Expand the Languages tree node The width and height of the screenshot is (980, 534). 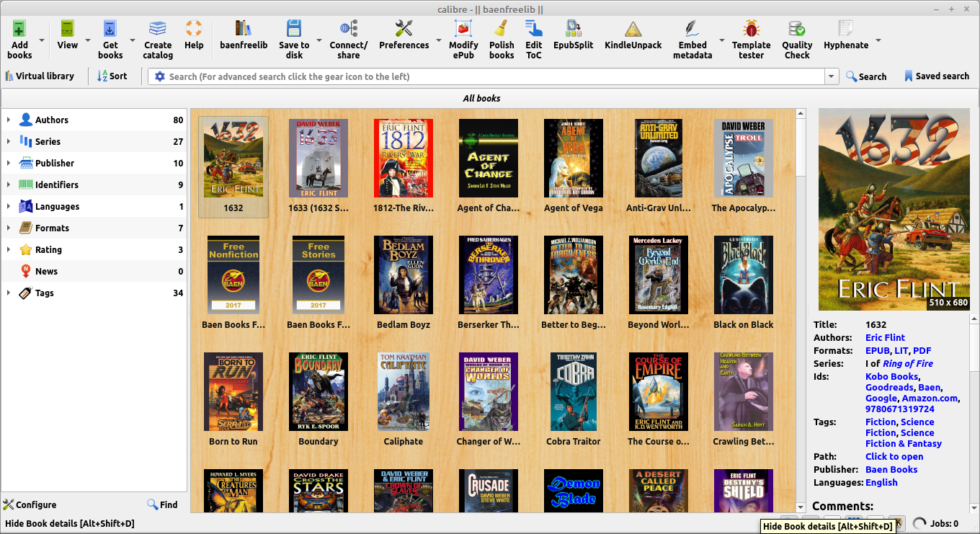[9, 206]
